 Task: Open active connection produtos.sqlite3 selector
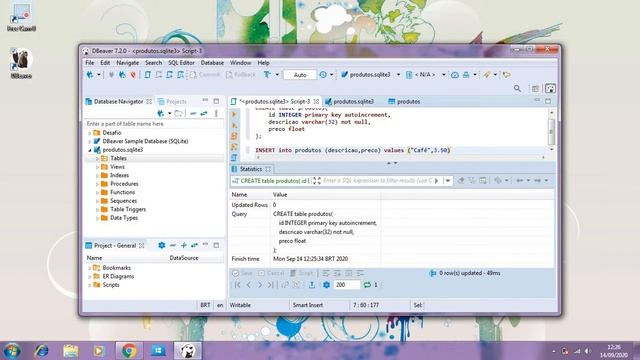tap(370, 75)
